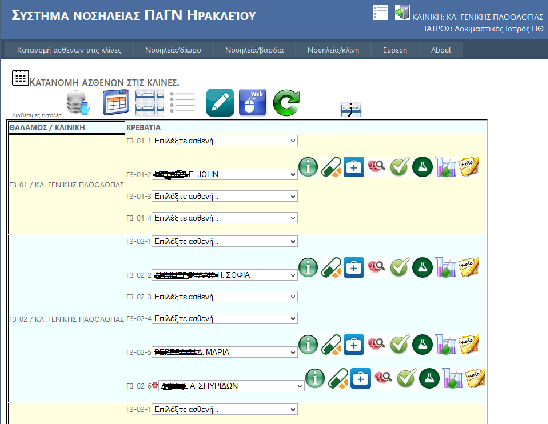Open yellow notes icon for ΜΑΡΙΑ row
Viewport: 548px width, 424px height.
[468, 344]
